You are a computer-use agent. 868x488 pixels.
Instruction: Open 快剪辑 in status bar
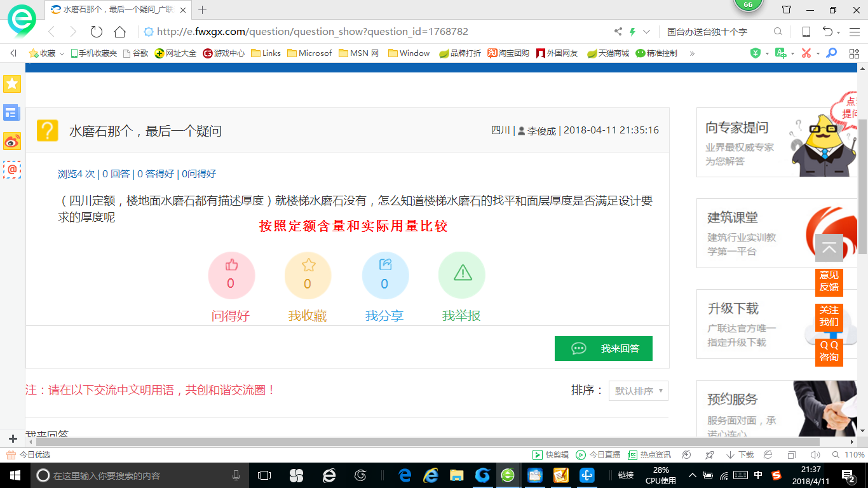coord(550,455)
